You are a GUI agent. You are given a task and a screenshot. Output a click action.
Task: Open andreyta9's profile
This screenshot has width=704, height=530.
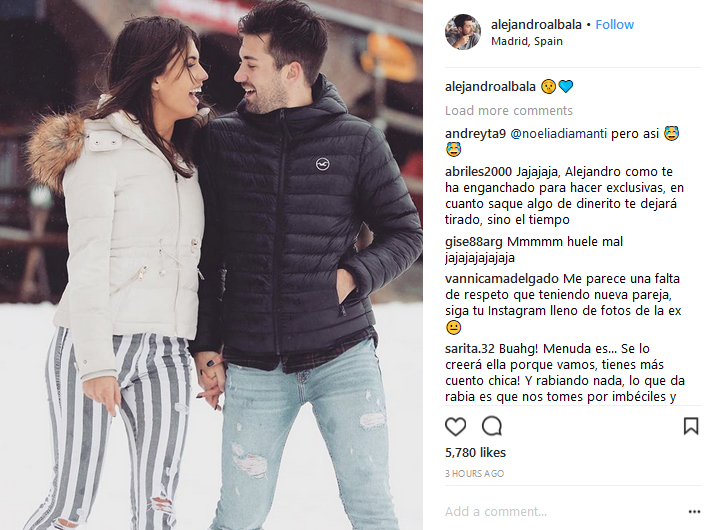click(475, 134)
